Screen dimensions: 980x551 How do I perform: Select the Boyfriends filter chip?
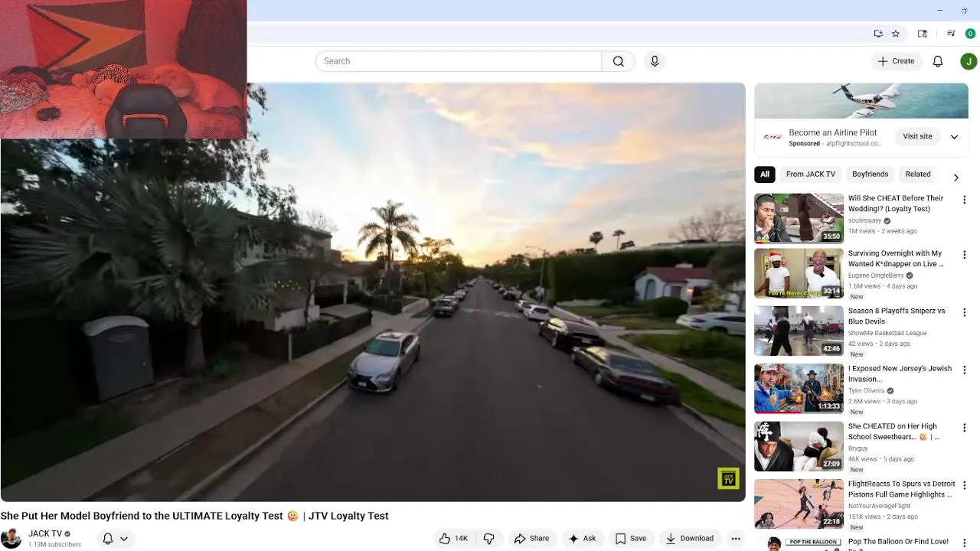coord(870,174)
